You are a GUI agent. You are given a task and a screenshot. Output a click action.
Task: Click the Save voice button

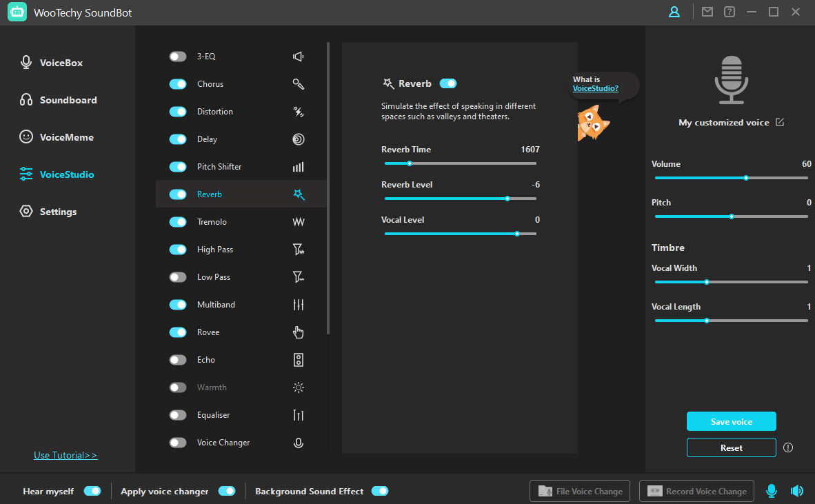(731, 421)
